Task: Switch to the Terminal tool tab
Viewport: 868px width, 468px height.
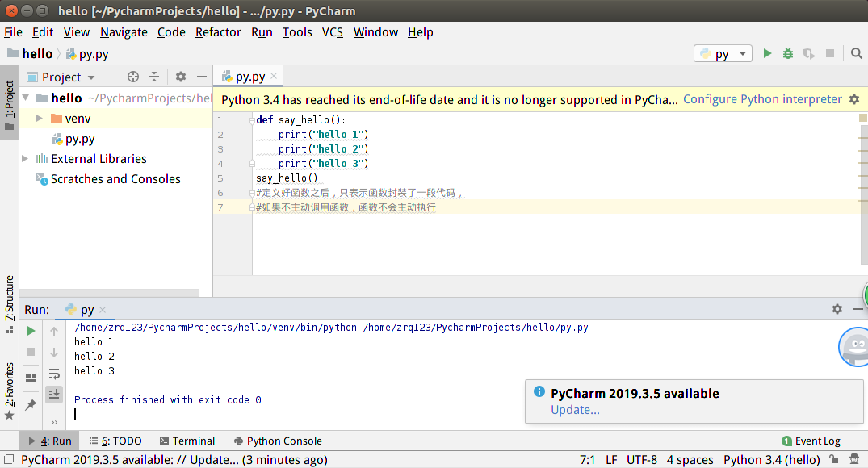Action: pyautogui.click(x=187, y=441)
